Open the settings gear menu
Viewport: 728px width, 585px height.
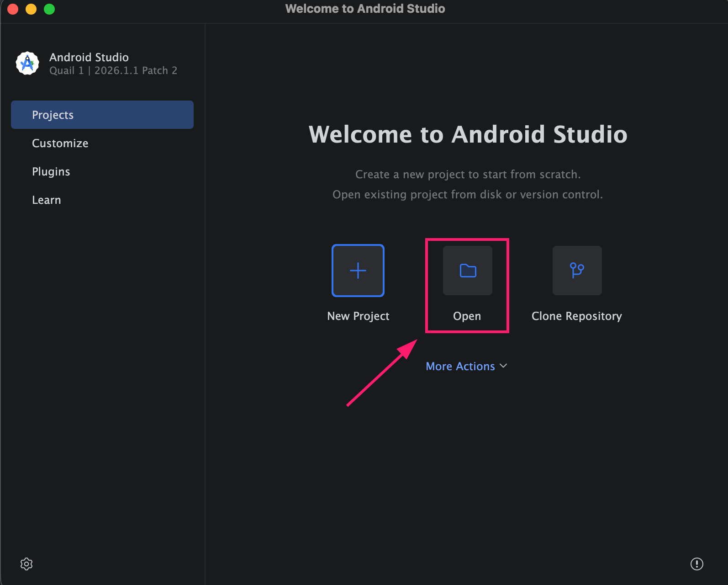pyautogui.click(x=26, y=564)
